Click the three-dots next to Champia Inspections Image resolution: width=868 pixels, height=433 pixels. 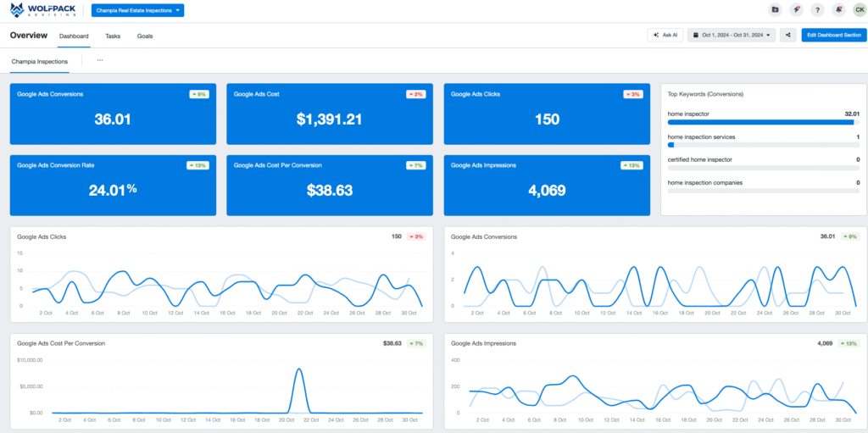(100, 60)
